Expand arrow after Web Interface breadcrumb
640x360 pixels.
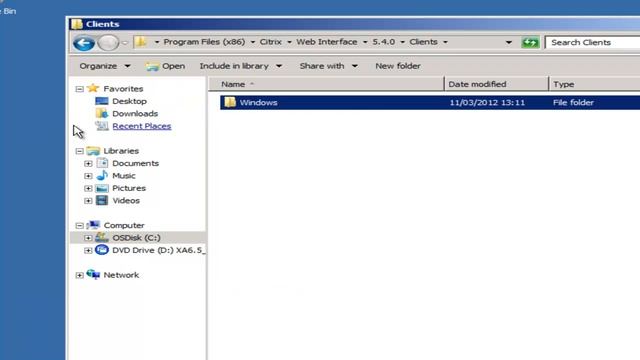[365, 42]
